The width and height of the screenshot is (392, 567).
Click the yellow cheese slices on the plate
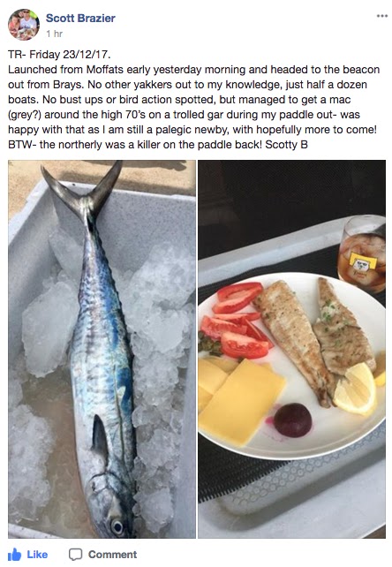[237, 399]
